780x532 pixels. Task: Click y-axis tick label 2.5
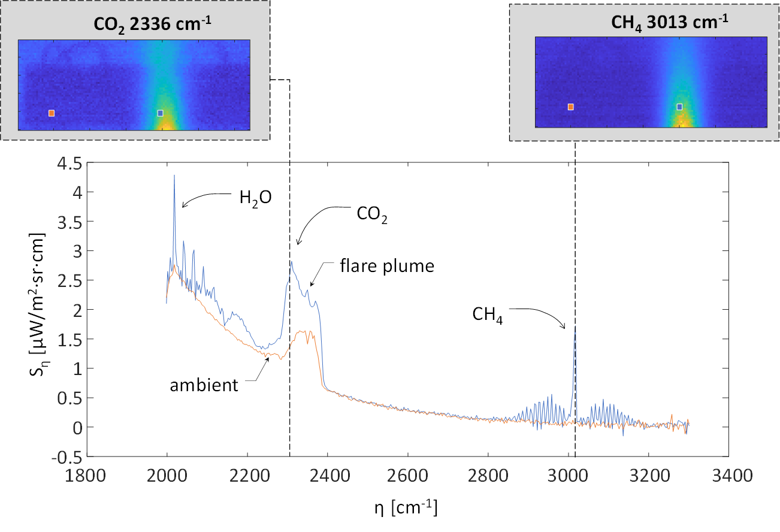point(69,280)
